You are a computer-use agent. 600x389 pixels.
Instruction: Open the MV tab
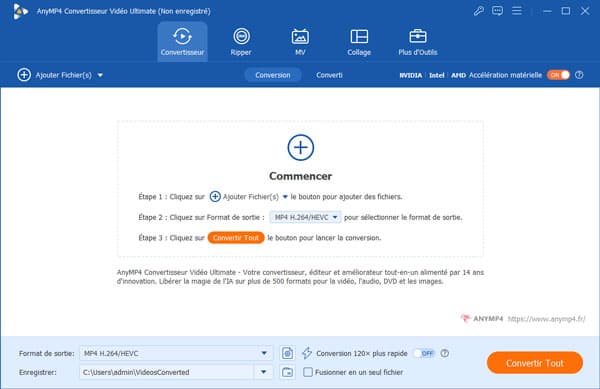[x=300, y=41]
